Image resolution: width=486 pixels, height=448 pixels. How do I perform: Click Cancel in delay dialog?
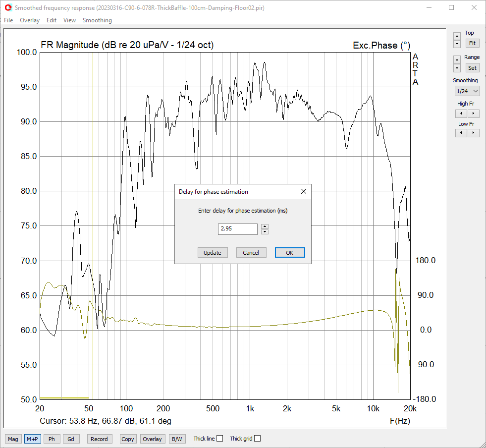[251, 253]
